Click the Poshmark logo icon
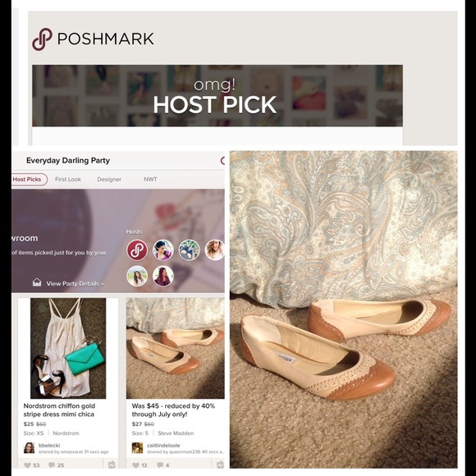 [42, 39]
